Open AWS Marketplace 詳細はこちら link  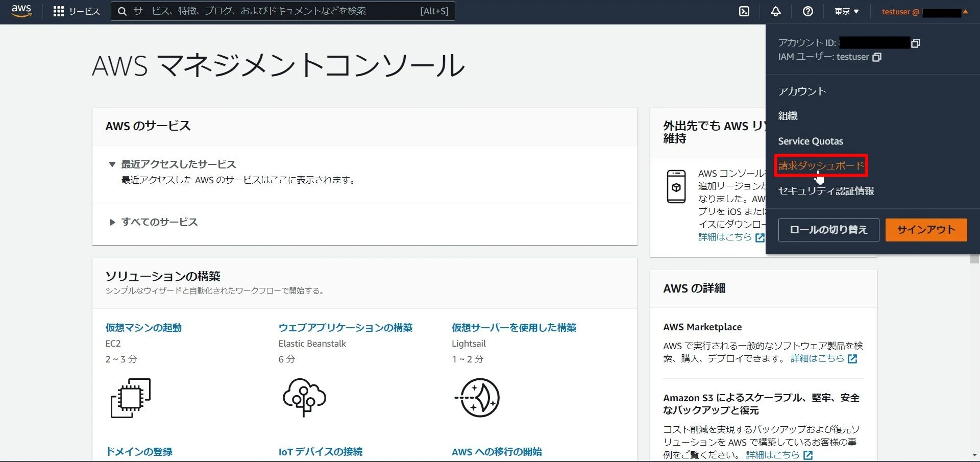pos(817,359)
